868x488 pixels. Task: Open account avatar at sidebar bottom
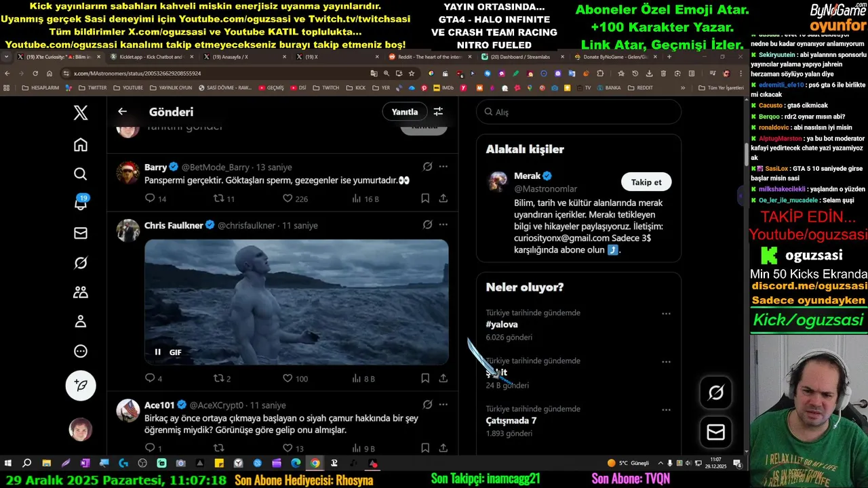tap(81, 430)
